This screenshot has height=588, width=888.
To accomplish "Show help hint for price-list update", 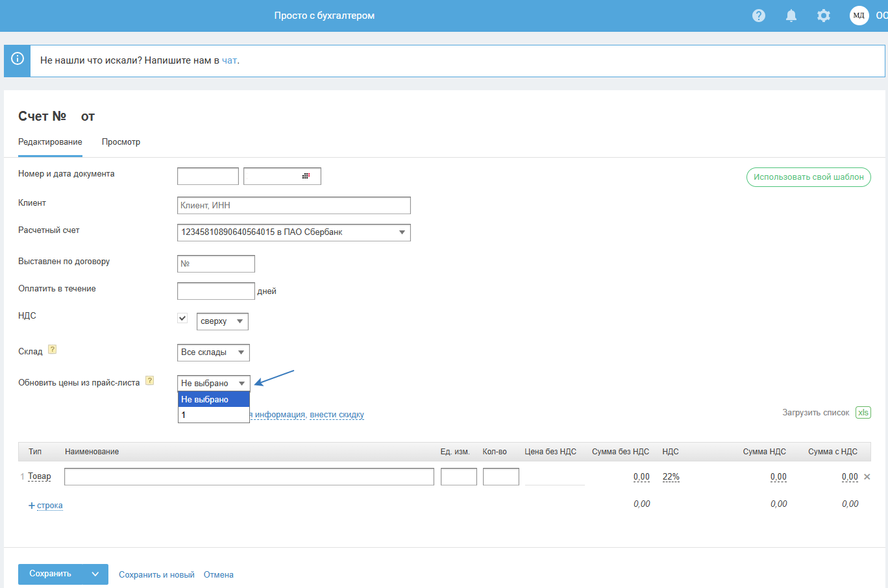I will point(149,380).
